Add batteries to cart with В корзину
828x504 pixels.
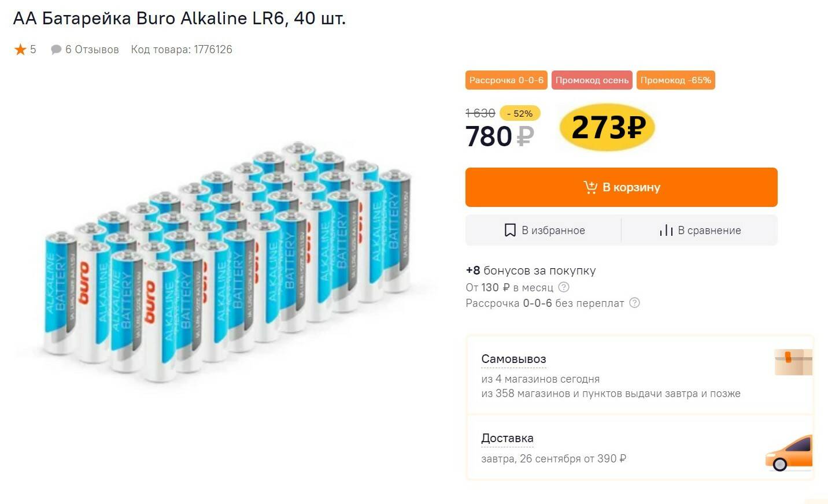(x=621, y=187)
